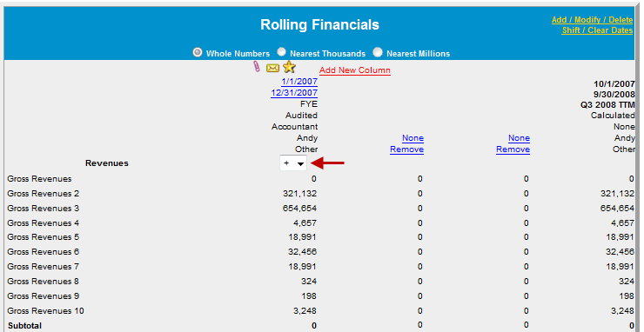The width and height of the screenshot is (644, 332).
Task: Click the Shift / Clear Dates link
Action: 598,30
